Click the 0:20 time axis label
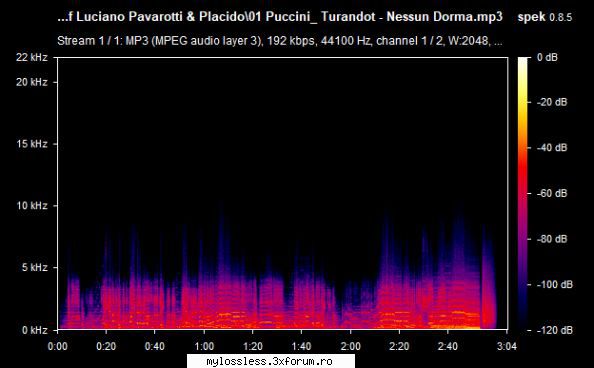This screenshot has height=368, width=594. tap(106, 346)
